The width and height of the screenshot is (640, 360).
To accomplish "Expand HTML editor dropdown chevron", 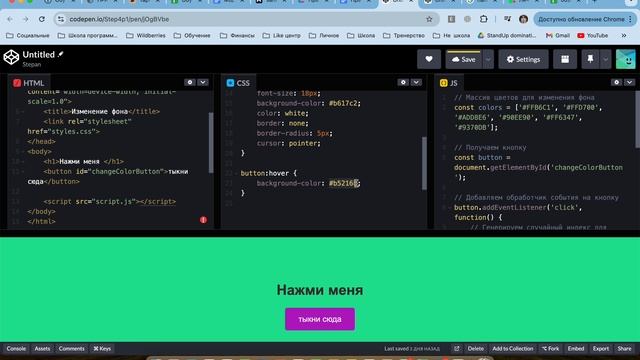I will point(203,82).
